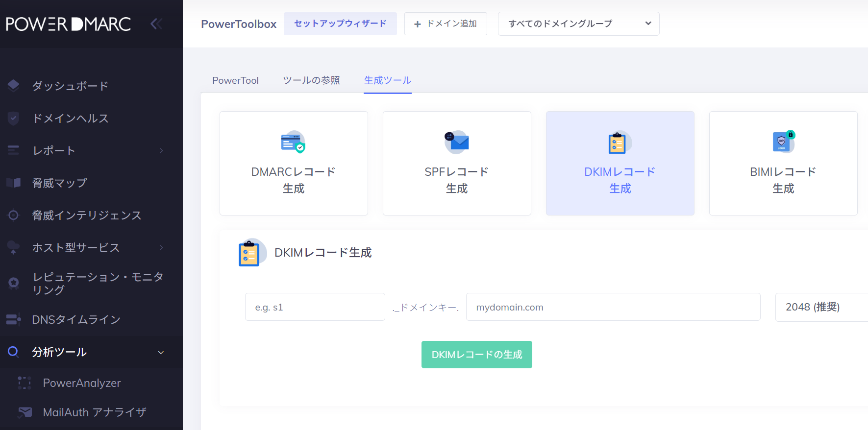Collapse sidebar with double-chevron icon
868x430 pixels.
156,24
